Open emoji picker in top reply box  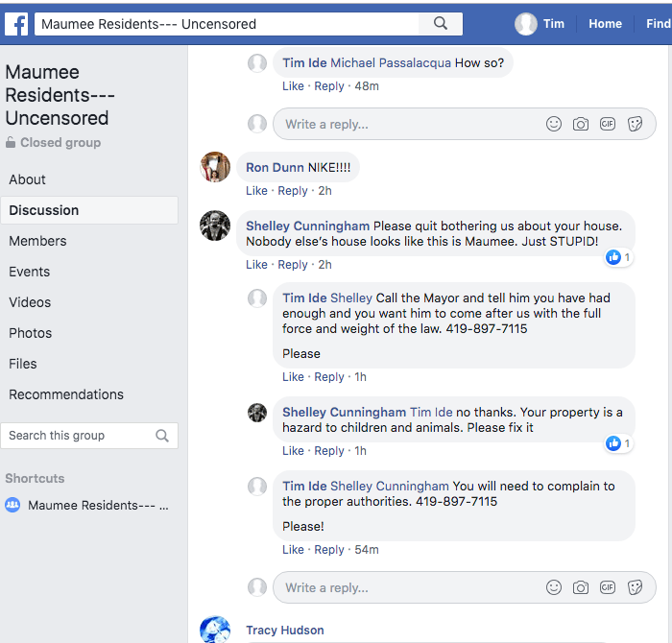pos(554,124)
